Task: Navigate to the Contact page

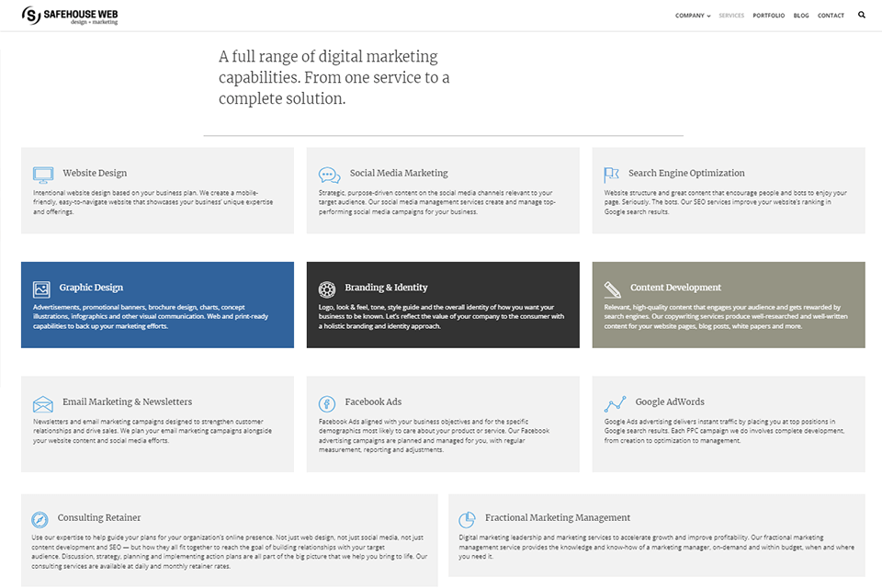Action: 831,16
